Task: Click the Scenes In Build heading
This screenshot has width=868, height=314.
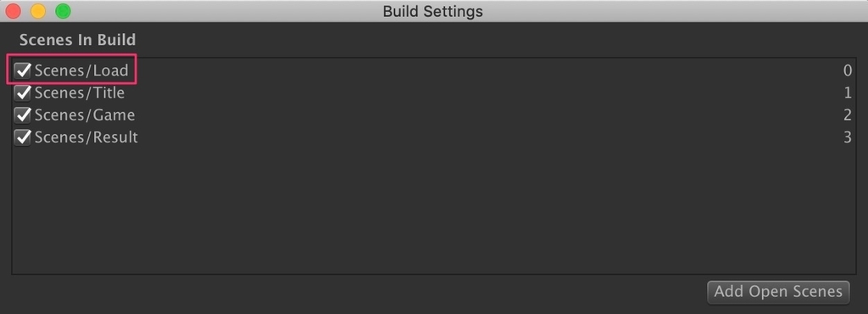Action: click(x=77, y=40)
